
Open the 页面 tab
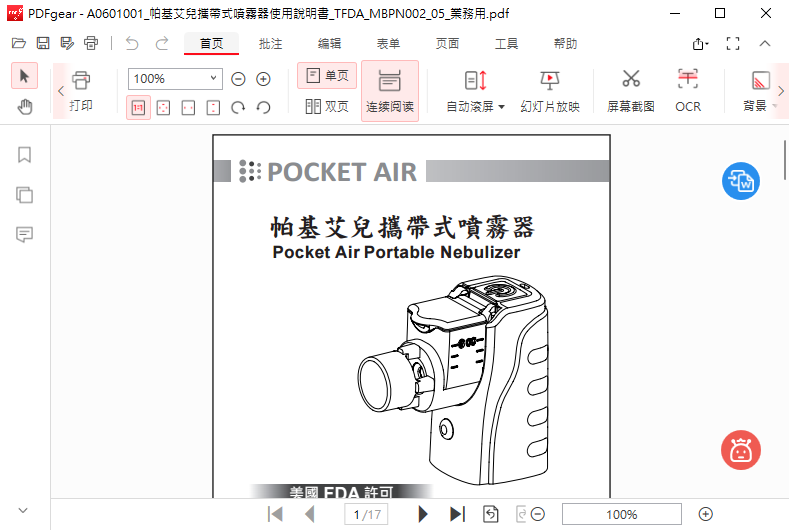point(447,44)
